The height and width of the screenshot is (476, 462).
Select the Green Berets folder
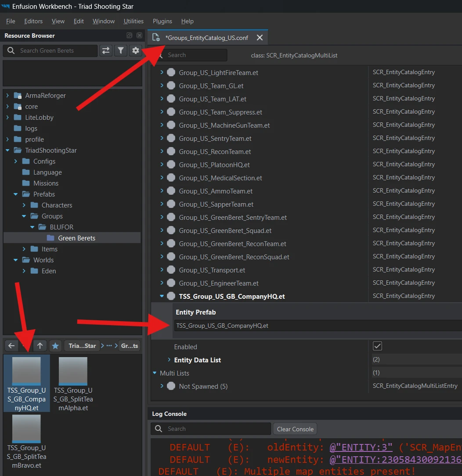tap(72, 238)
